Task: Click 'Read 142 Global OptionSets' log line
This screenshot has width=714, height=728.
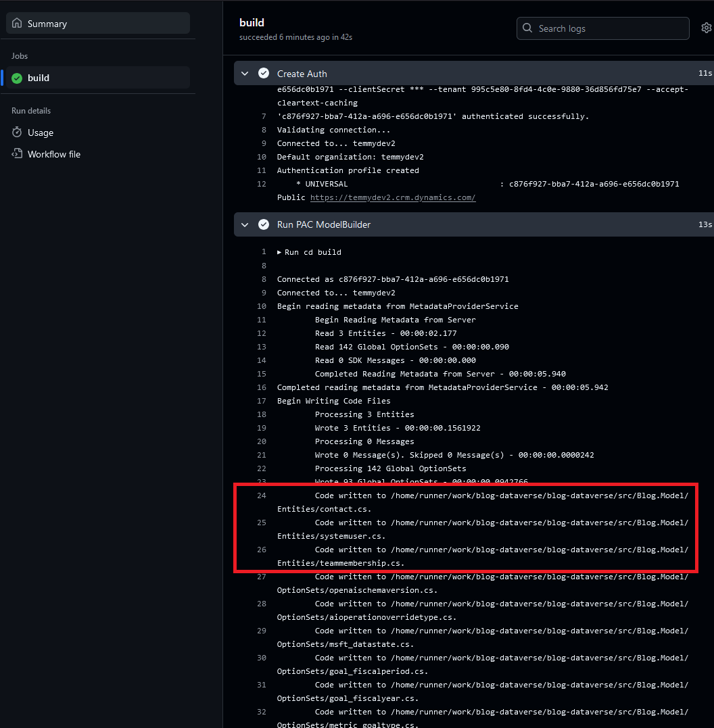Action: (412, 347)
